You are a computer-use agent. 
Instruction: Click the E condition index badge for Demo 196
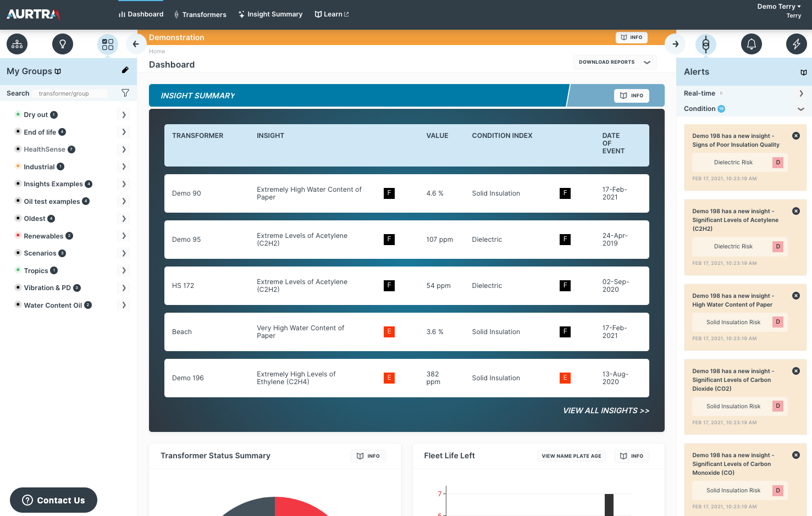565,378
